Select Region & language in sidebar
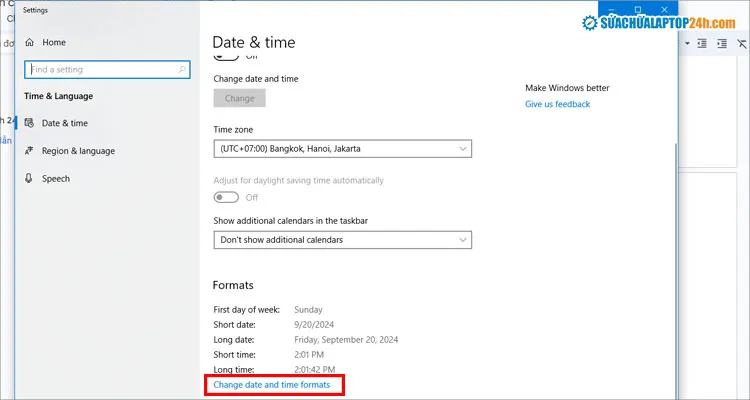This screenshot has height=400, width=750. click(78, 151)
